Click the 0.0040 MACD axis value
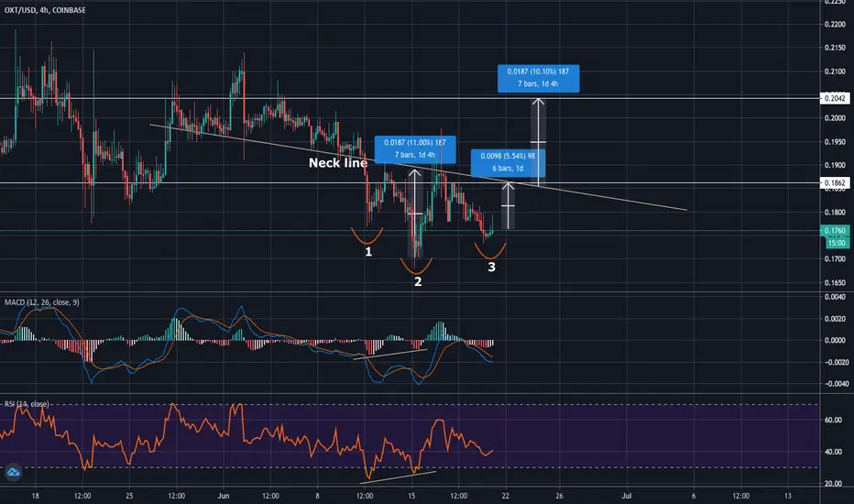The image size is (854, 504). point(835,298)
